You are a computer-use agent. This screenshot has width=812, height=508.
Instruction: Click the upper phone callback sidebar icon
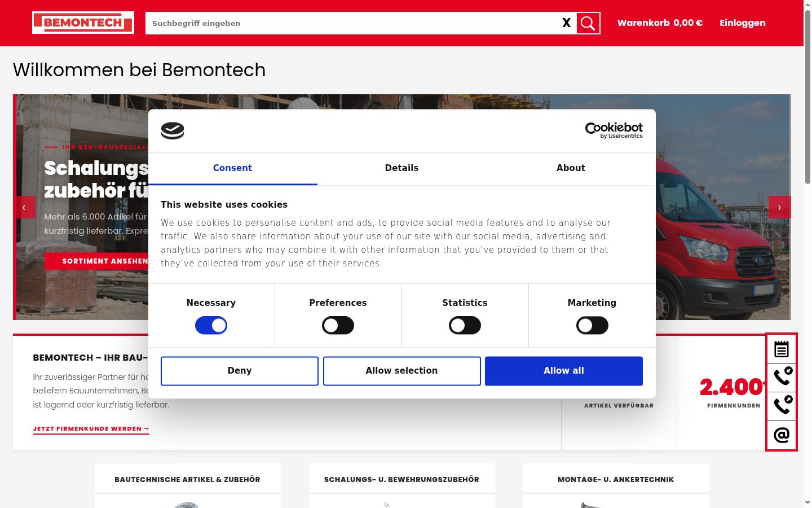point(782,377)
